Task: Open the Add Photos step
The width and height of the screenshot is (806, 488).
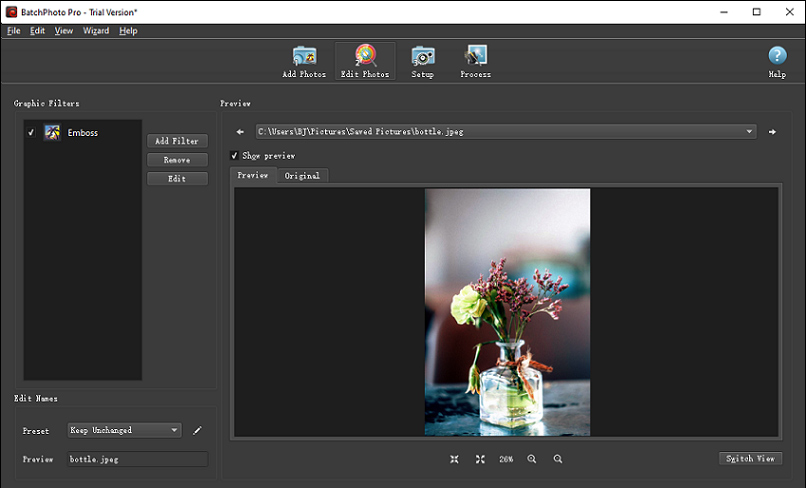Action: tap(304, 61)
